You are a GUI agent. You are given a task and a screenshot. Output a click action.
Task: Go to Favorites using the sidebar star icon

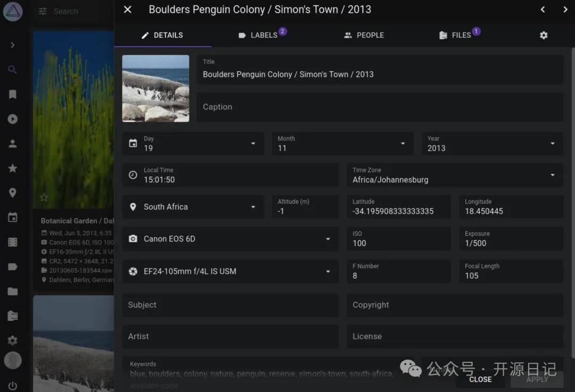coord(13,168)
